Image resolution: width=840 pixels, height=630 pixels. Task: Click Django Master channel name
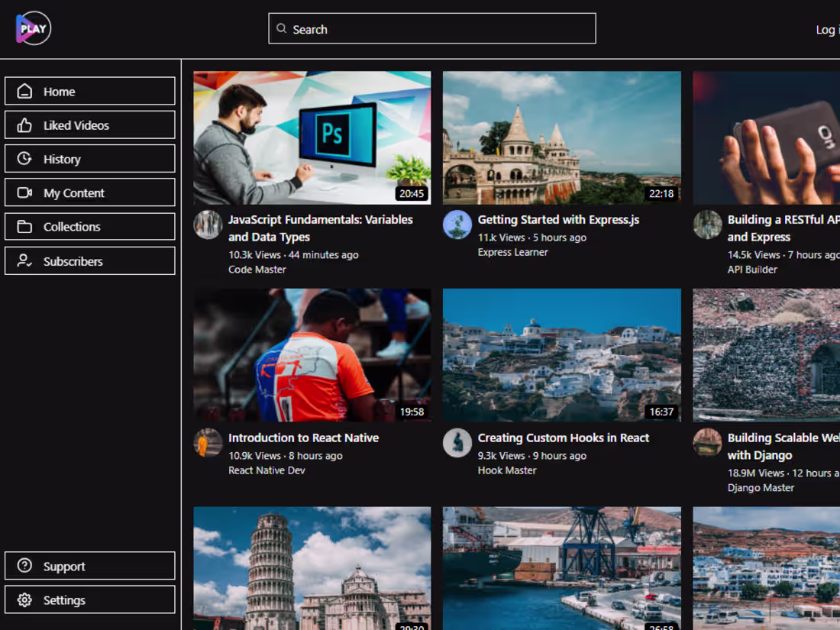tap(761, 487)
